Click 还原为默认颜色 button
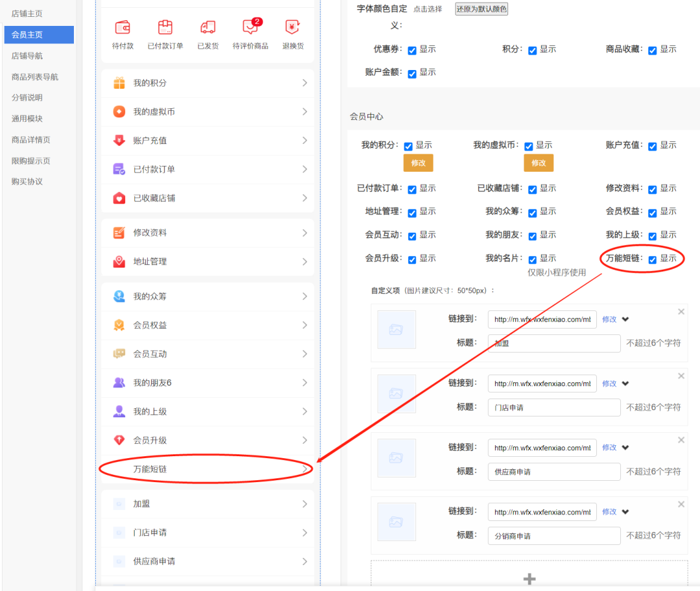Viewport: 700px width, 591px height. click(x=481, y=9)
